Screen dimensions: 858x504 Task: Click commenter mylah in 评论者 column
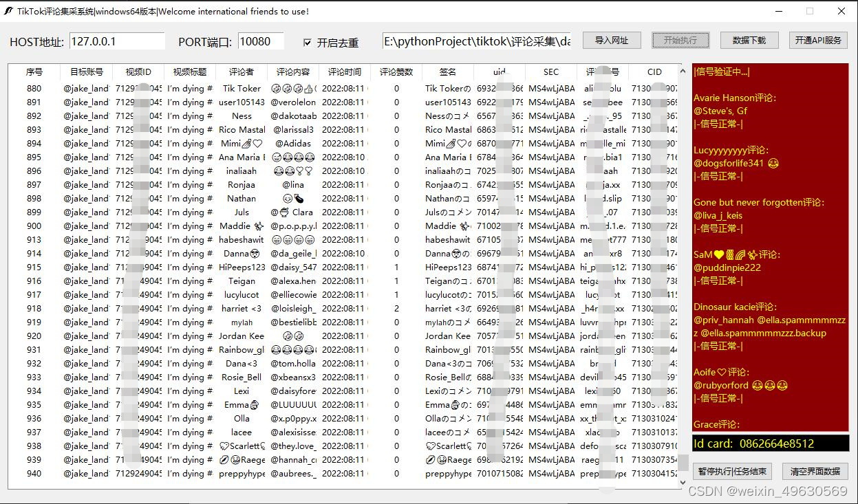click(x=242, y=322)
